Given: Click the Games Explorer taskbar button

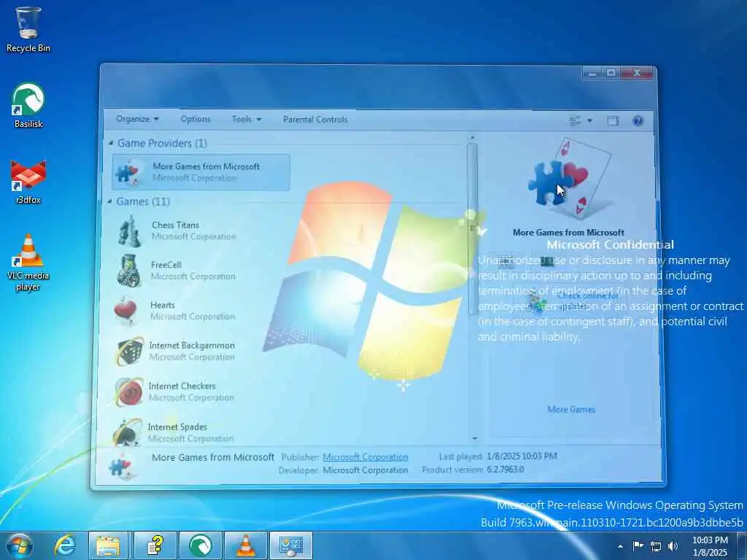Looking at the screenshot, I should tap(291, 545).
